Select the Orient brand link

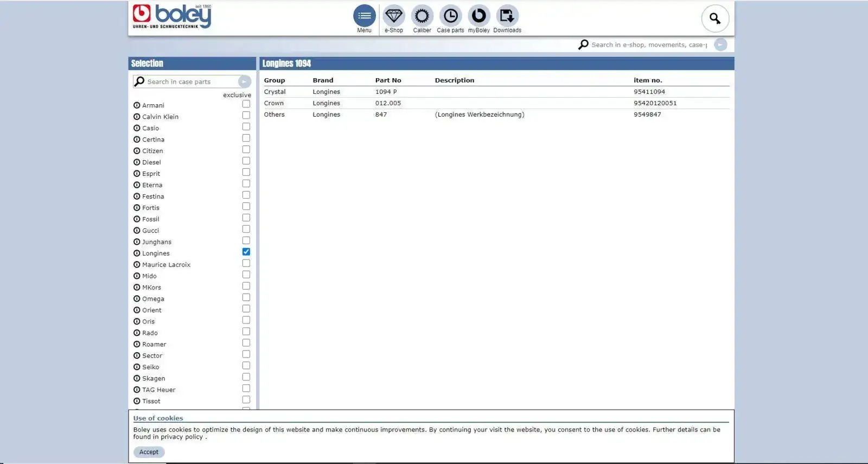152,310
